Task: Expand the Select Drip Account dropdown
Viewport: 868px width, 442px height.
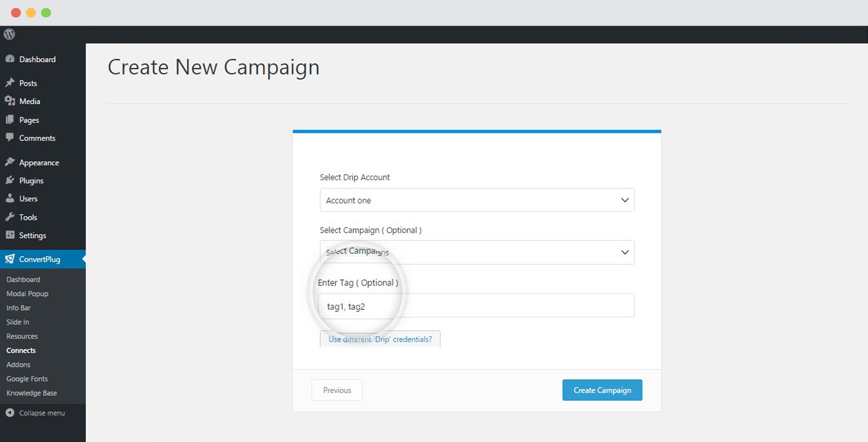Action: coord(477,200)
